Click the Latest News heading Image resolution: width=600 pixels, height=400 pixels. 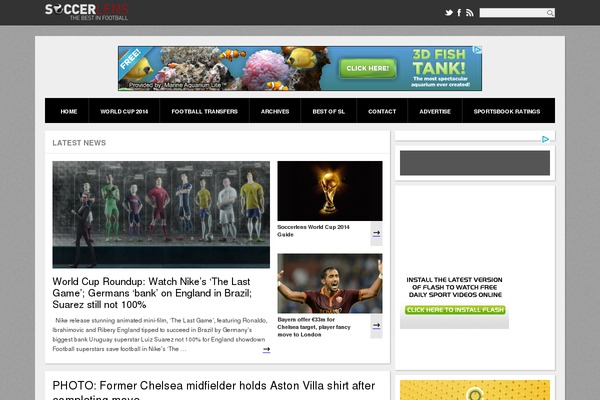(79, 143)
